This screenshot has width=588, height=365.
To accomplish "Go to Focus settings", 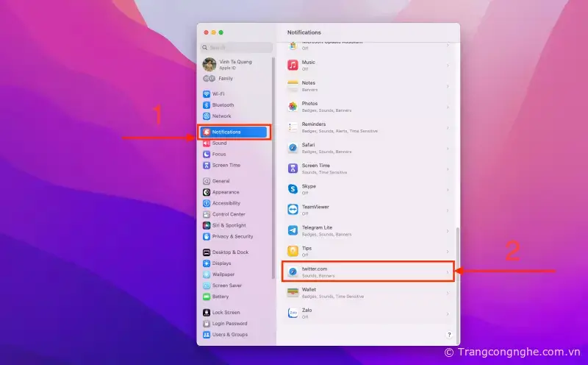I will click(219, 154).
